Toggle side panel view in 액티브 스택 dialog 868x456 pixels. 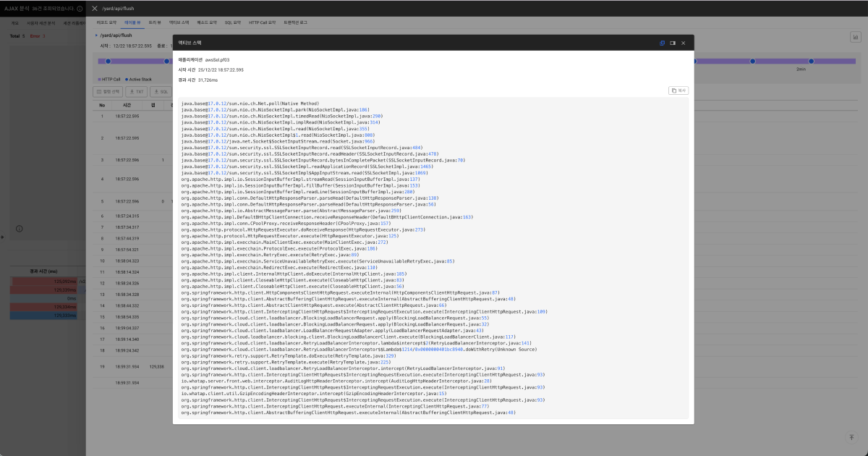673,43
